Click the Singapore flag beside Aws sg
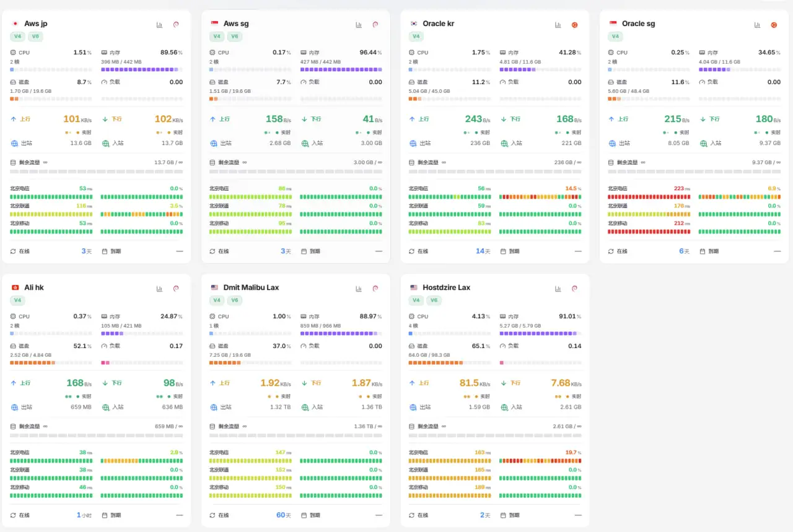The width and height of the screenshot is (793, 532). click(215, 24)
